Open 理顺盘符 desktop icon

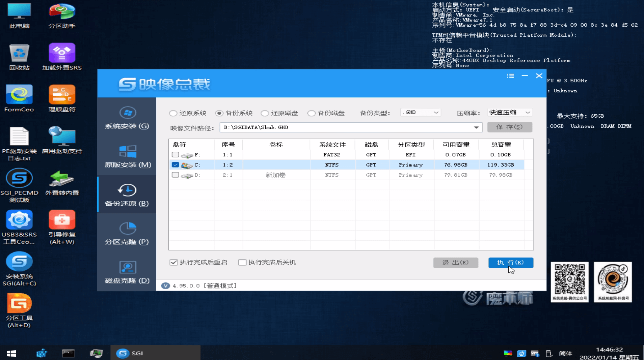(x=62, y=98)
